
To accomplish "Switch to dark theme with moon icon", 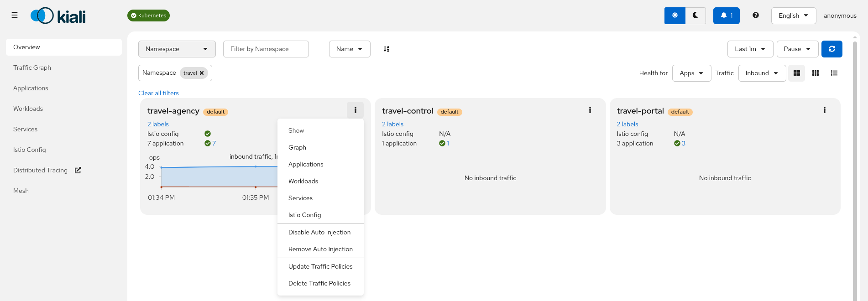I will click(x=695, y=16).
